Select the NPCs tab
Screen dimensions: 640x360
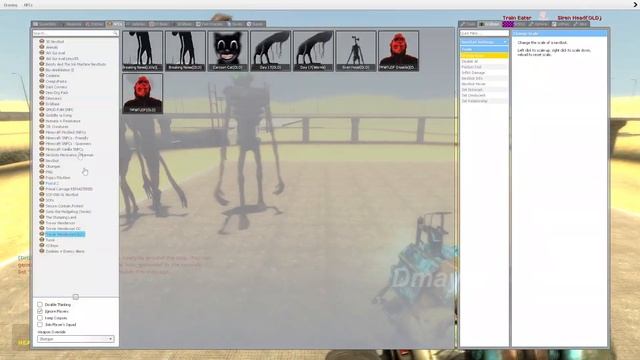pos(115,24)
